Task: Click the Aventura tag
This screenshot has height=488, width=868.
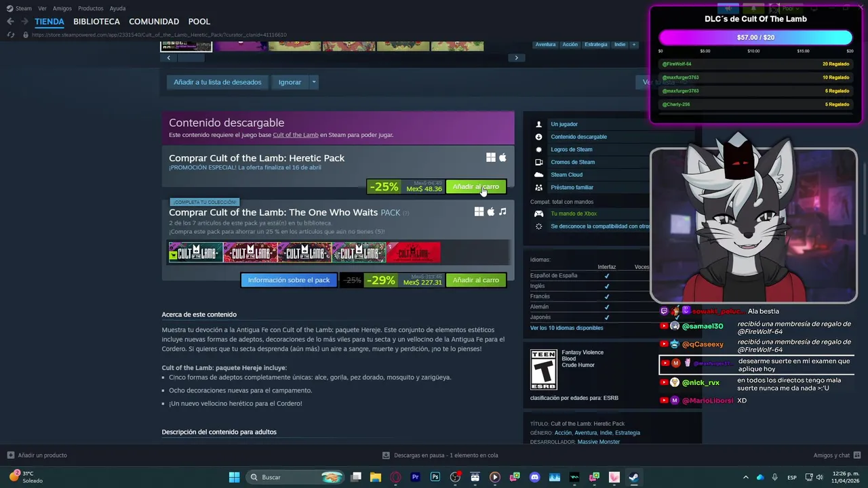Action: (x=545, y=45)
